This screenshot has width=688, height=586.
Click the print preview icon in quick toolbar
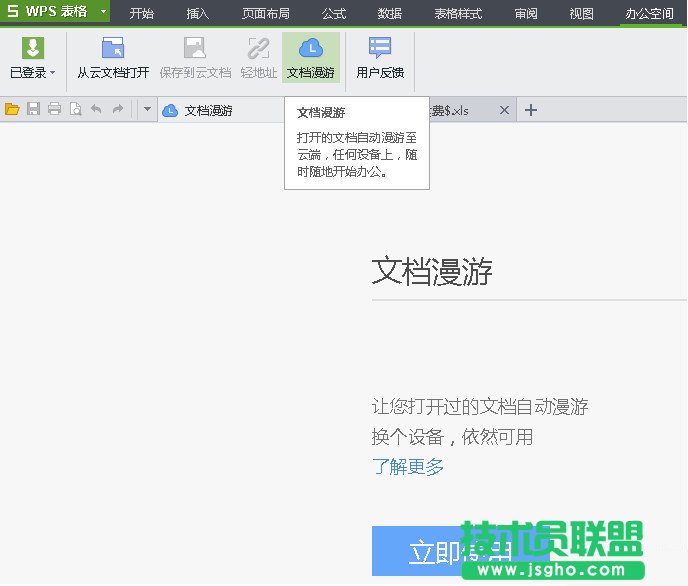pyautogui.click(x=75, y=110)
